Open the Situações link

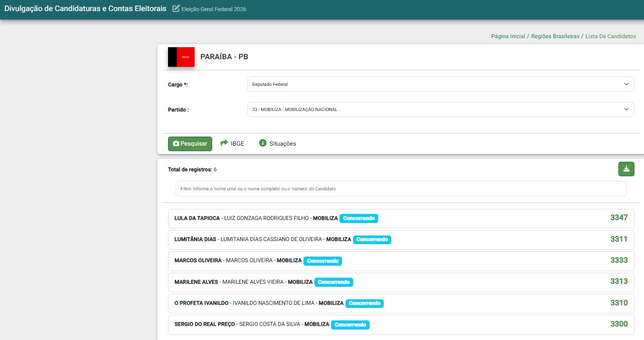[283, 144]
